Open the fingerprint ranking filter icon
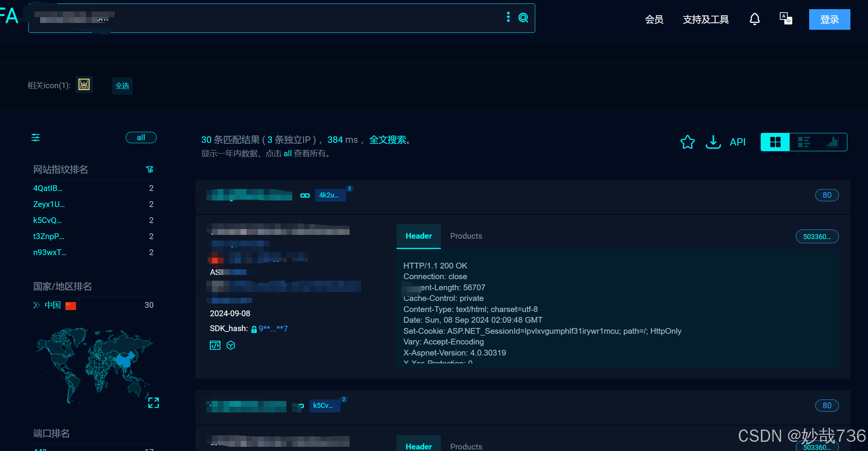The height and width of the screenshot is (451, 868). tap(149, 170)
